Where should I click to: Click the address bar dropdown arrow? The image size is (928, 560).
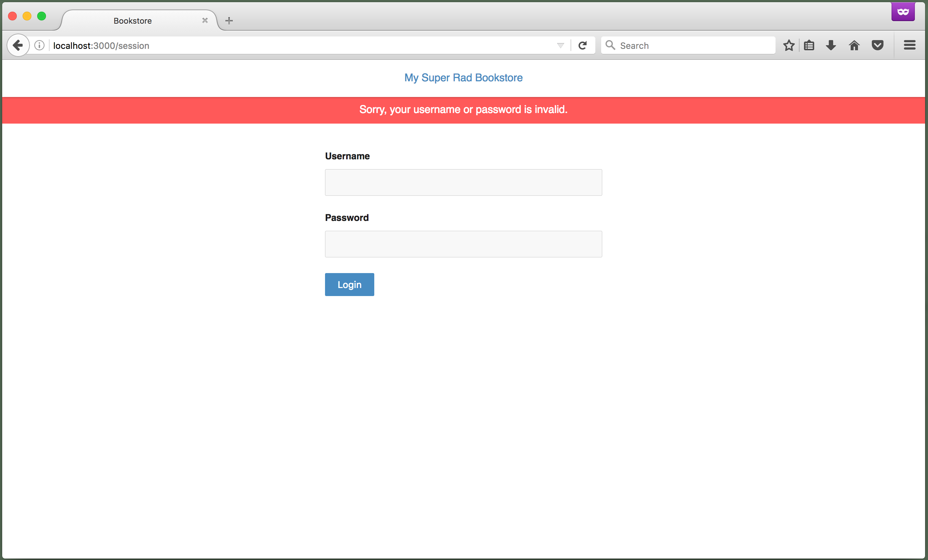pyautogui.click(x=561, y=45)
